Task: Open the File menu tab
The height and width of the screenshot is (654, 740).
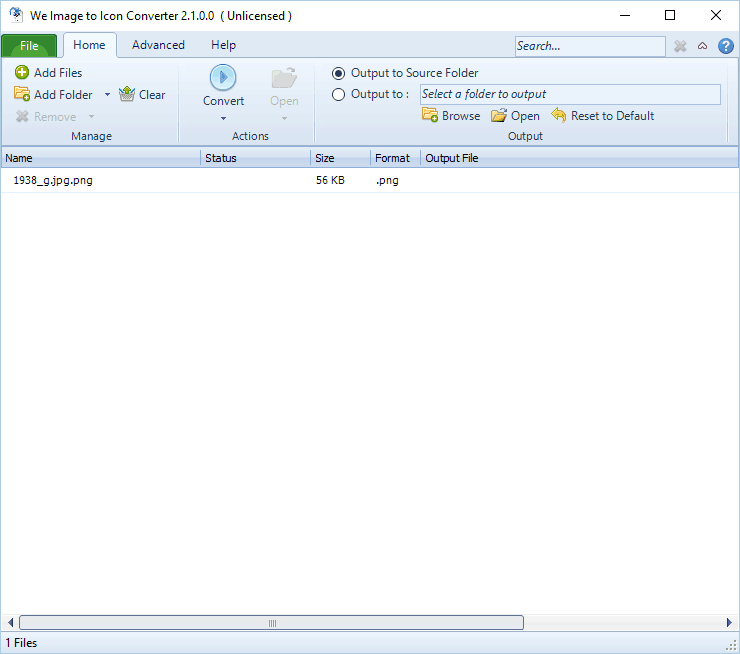Action: (x=29, y=46)
